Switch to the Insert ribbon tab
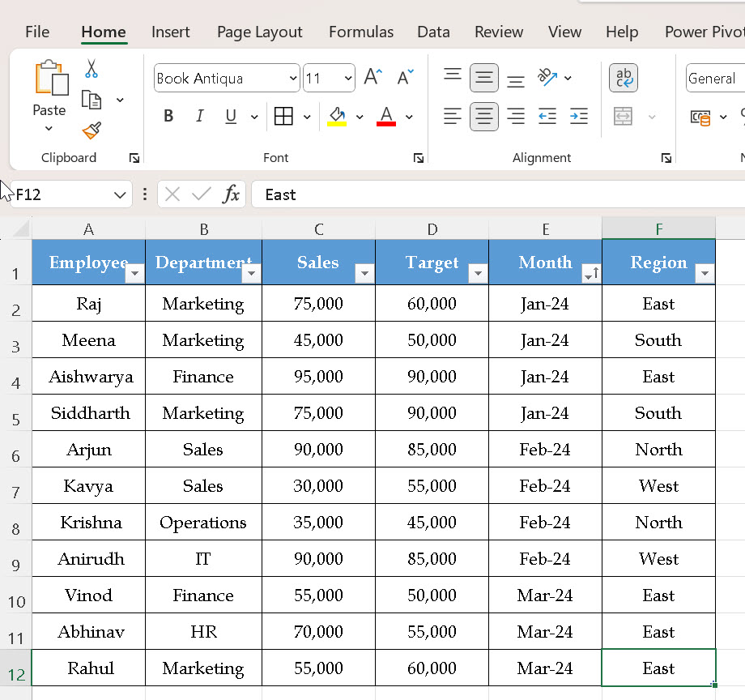745x700 pixels. (x=170, y=32)
